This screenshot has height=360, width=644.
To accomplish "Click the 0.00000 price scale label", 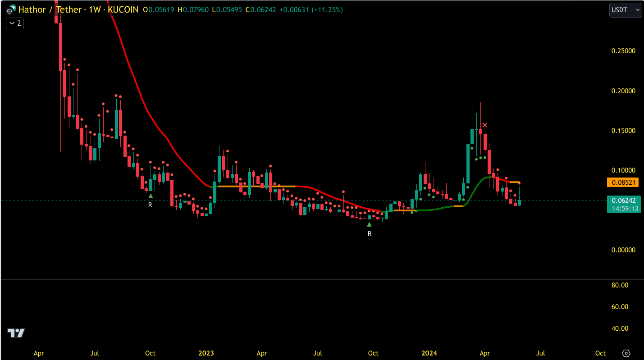I will [x=623, y=250].
